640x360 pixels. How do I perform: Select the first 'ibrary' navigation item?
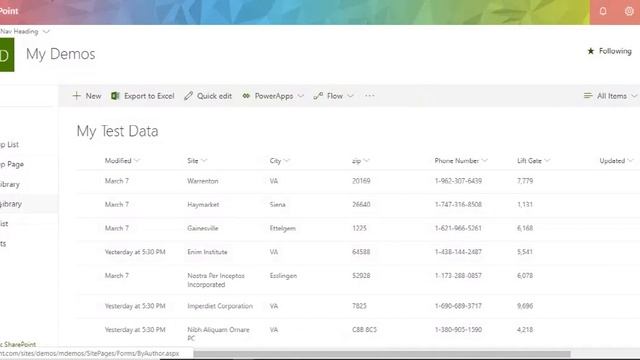[10, 184]
